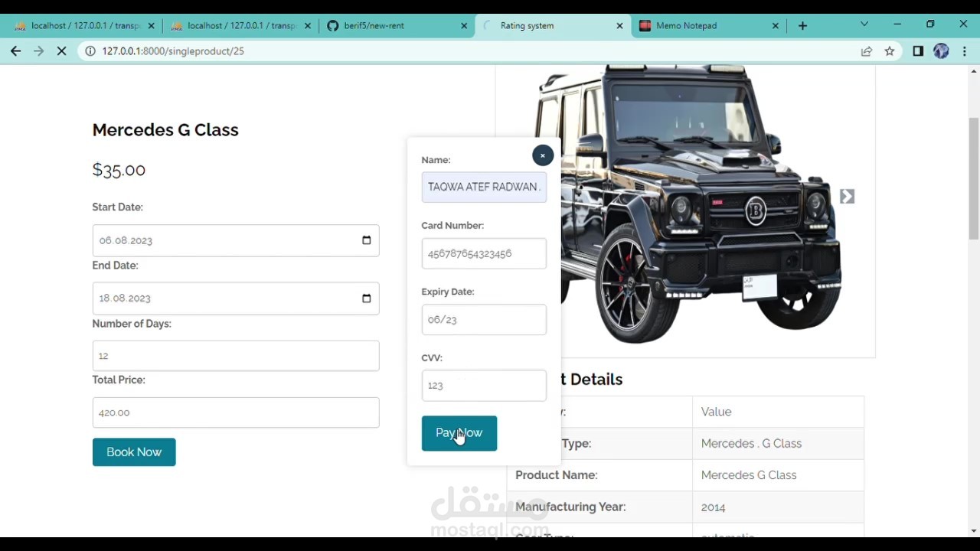Open a new browser tab
The image size is (980, 551).
pos(802,25)
